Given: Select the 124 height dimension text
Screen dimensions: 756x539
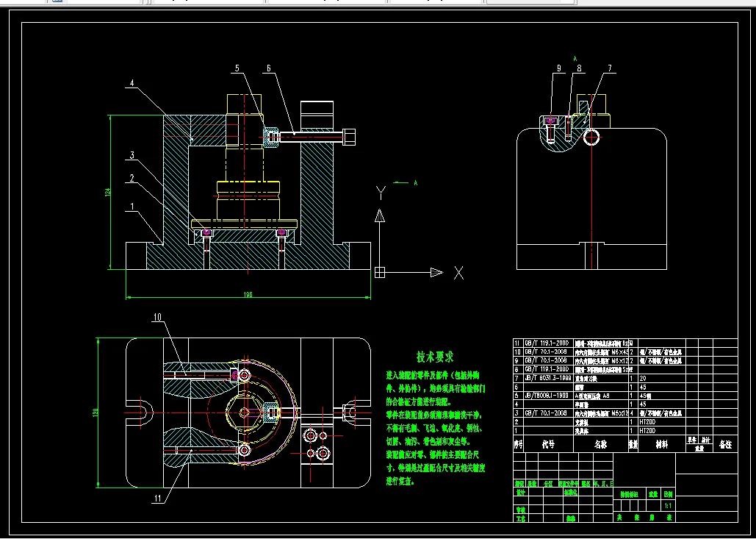Looking at the screenshot, I should tap(108, 192).
